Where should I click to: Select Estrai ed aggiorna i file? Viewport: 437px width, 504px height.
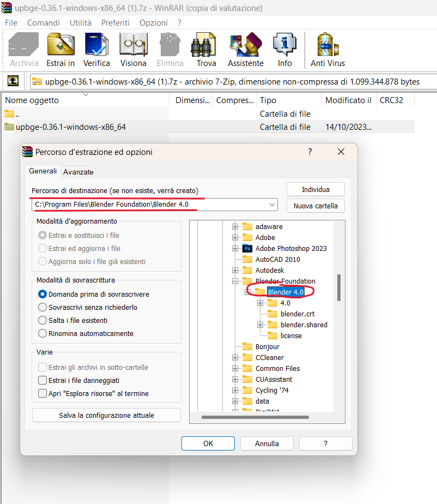[x=43, y=249]
